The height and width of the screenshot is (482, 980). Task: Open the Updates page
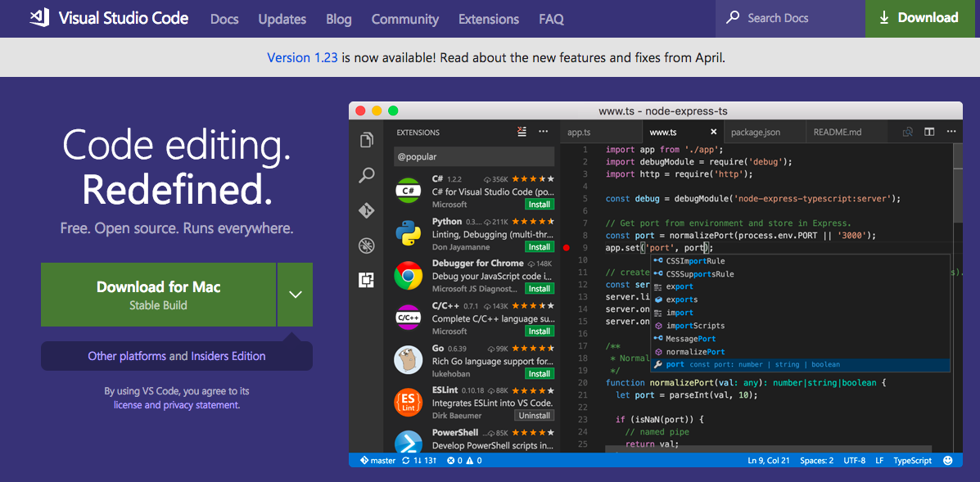(282, 20)
